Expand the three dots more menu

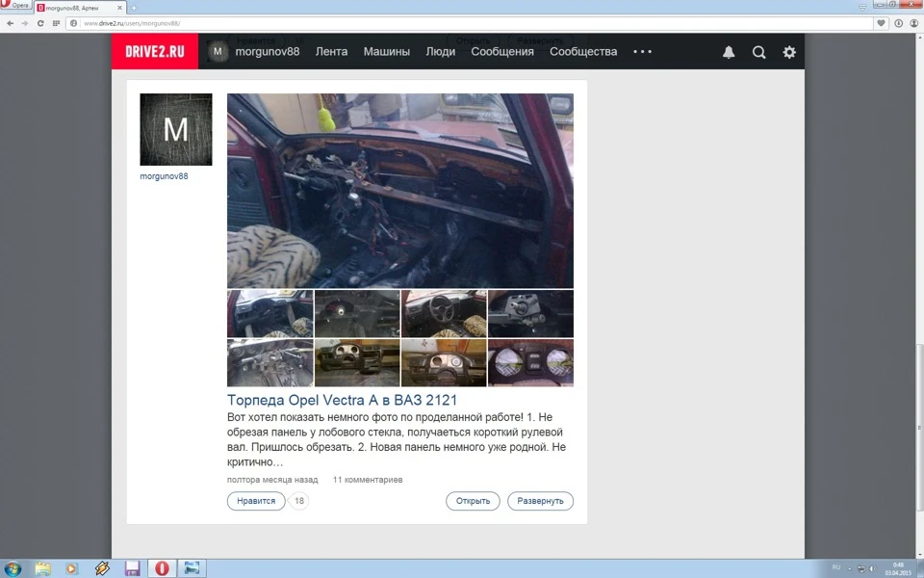[x=642, y=52]
